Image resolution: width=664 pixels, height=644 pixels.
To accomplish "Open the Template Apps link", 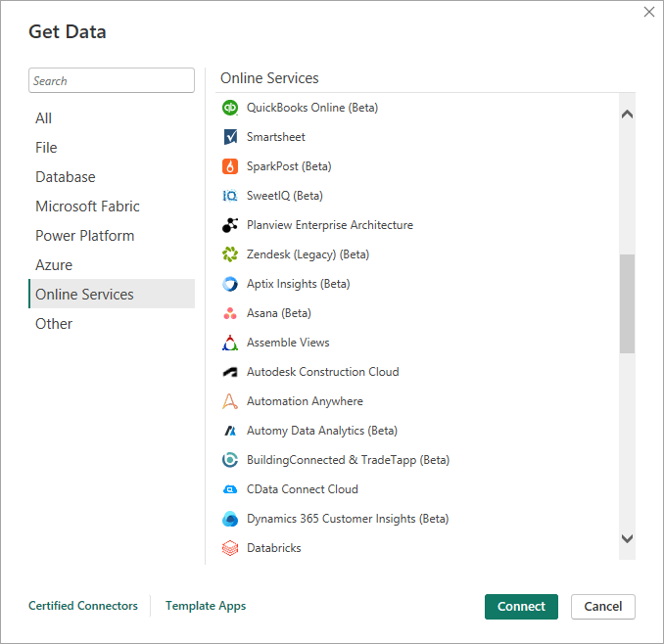I will pos(206,606).
